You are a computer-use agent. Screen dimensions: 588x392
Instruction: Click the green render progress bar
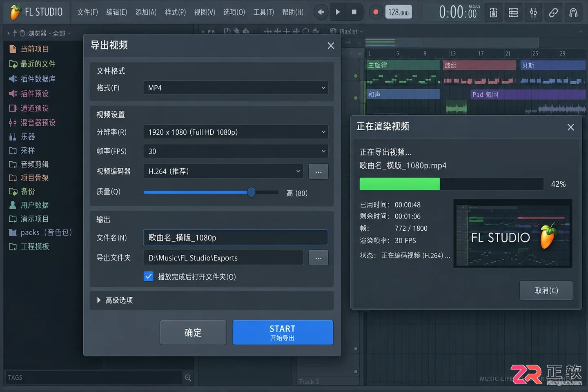click(x=399, y=184)
